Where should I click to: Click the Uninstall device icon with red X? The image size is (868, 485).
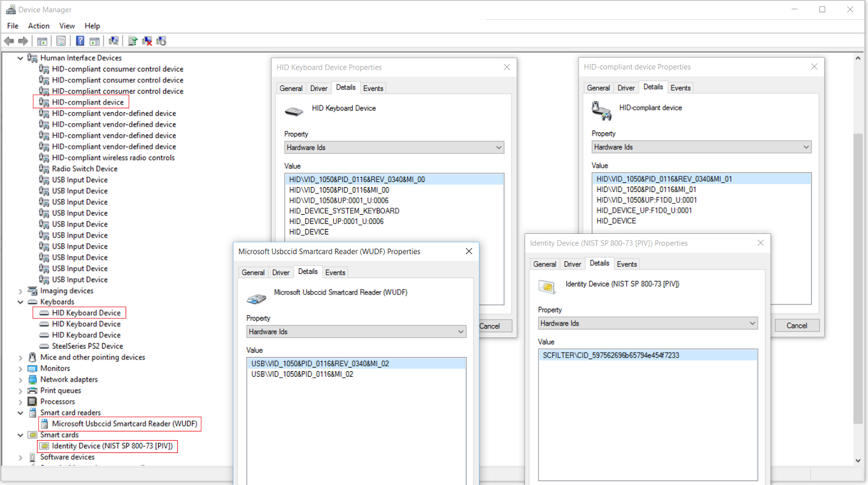point(147,41)
